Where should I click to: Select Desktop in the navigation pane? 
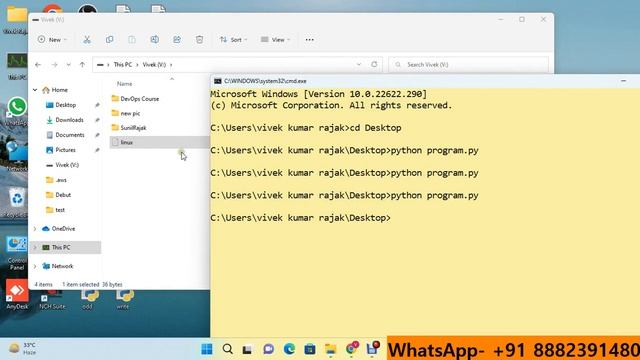point(66,105)
